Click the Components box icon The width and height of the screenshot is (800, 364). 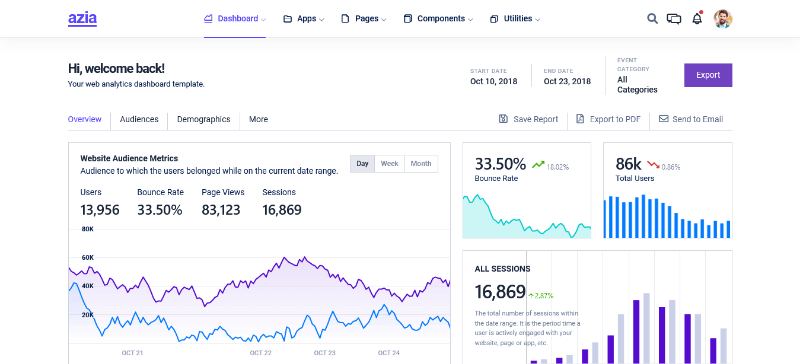pyautogui.click(x=407, y=19)
